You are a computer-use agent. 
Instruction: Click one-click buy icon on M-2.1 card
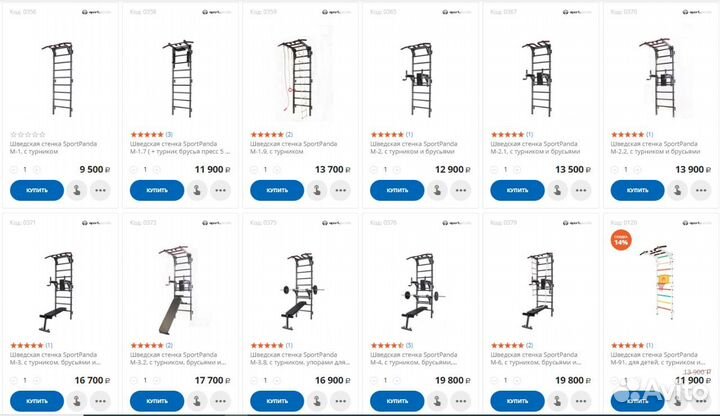pos(558,190)
